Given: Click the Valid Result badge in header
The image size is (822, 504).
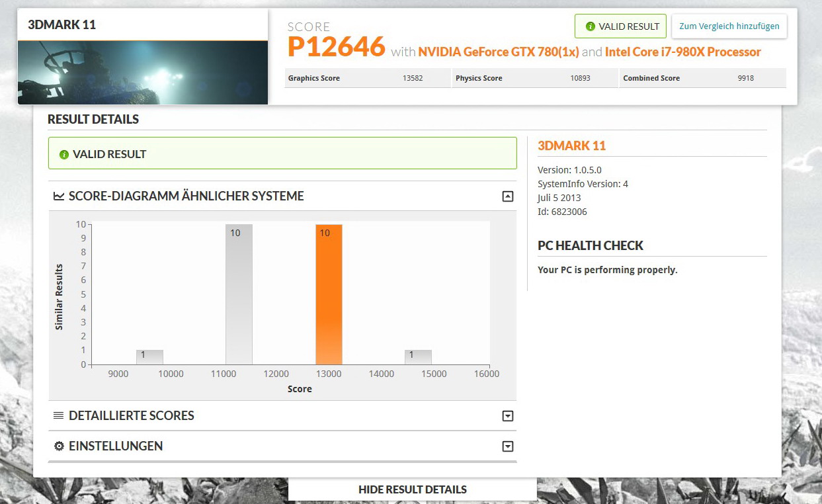Looking at the screenshot, I should pyautogui.click(x=620, y=26).
